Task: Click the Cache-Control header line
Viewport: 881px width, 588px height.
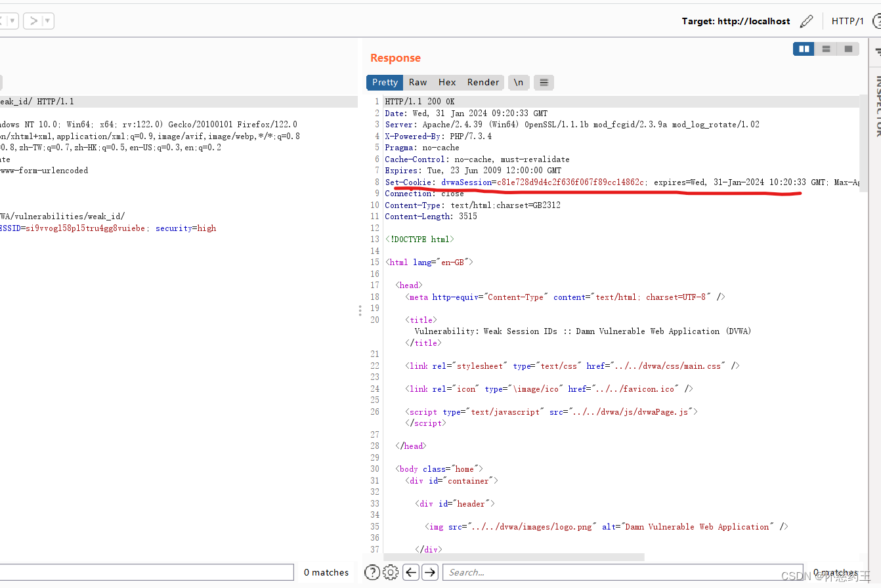Action: 477,159
